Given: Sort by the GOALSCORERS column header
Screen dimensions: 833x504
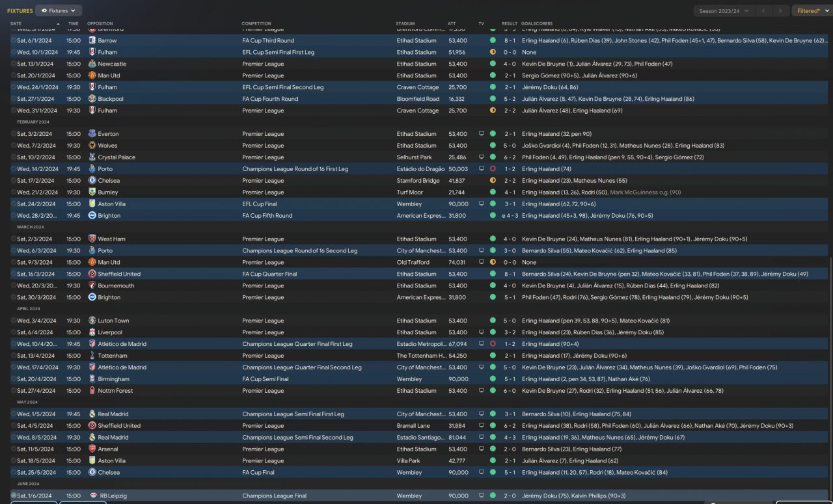Looking at the screenshot, I should point(536,23).
